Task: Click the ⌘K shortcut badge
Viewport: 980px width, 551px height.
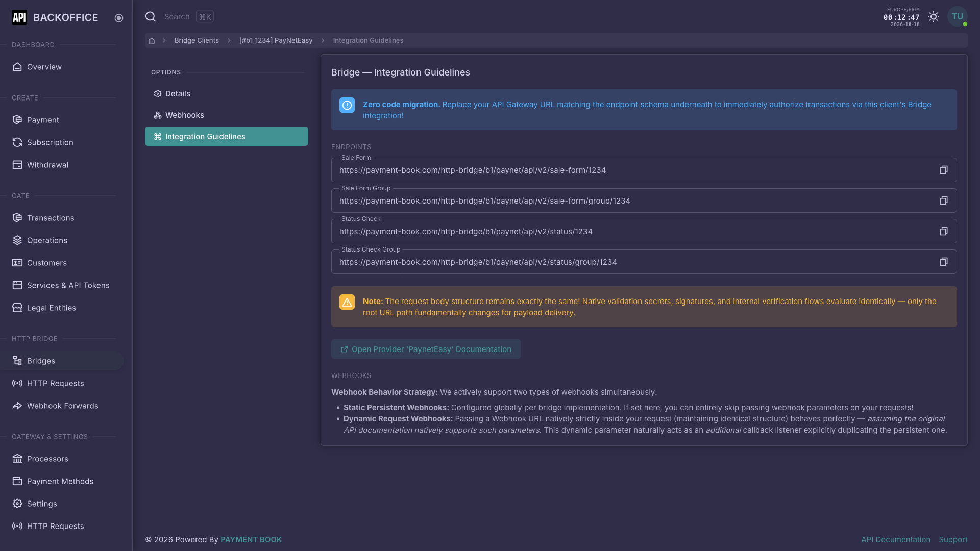Action: [x=205, y=17]
